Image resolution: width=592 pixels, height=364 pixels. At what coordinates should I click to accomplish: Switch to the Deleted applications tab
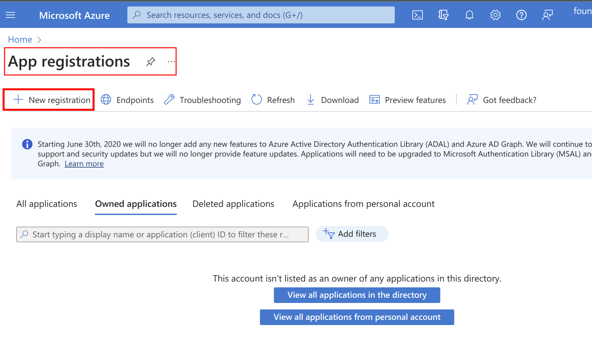[x=233, y=204]
